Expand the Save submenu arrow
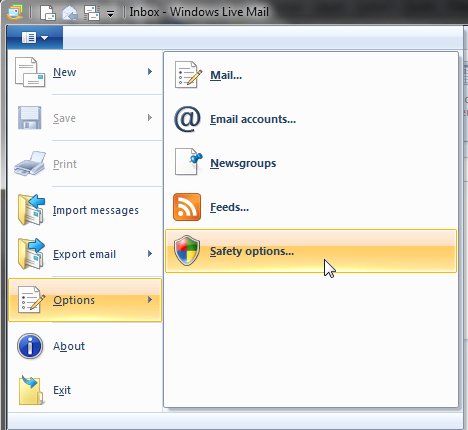 pos(150,118)
